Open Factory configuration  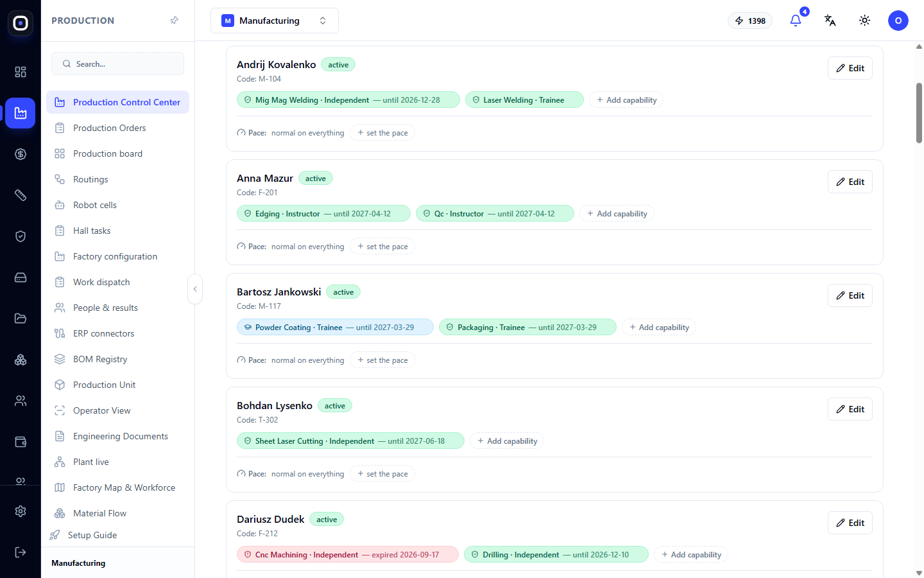[117, 256]
